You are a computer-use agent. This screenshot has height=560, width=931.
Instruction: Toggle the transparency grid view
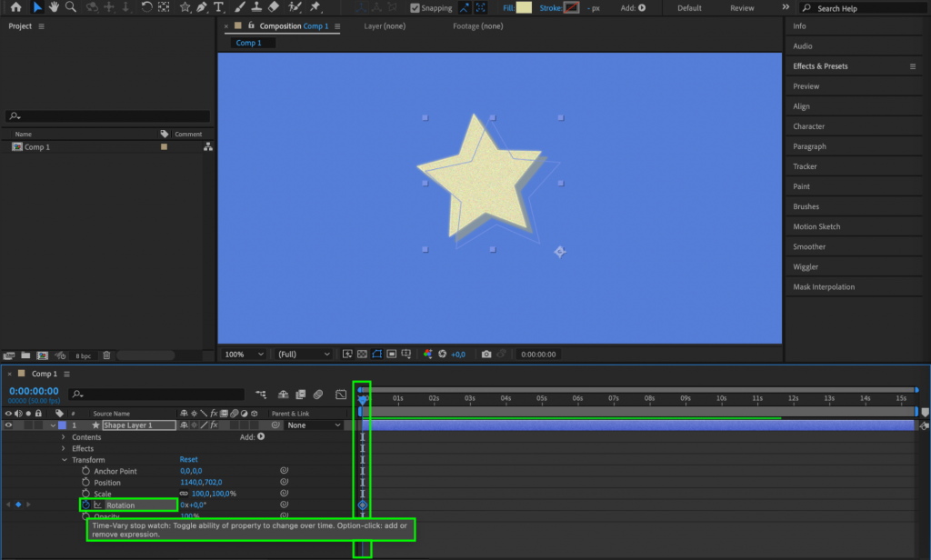click(362, 354)
